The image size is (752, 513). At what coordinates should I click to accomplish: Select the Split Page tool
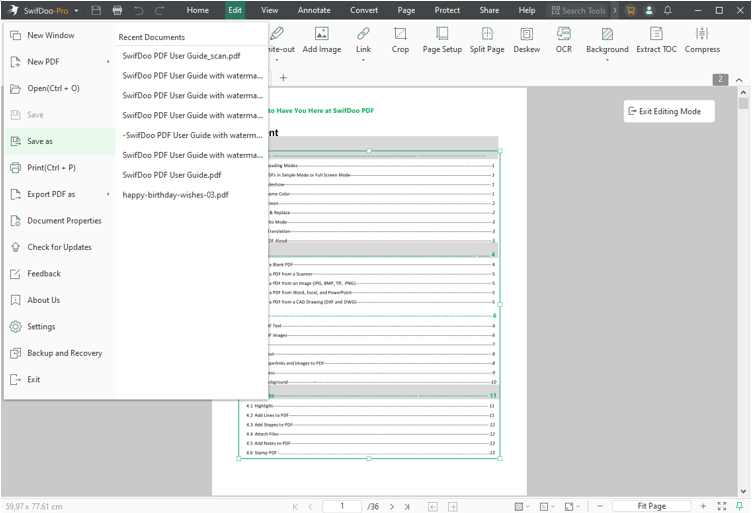pyautogui.click(x=487, y=40)
